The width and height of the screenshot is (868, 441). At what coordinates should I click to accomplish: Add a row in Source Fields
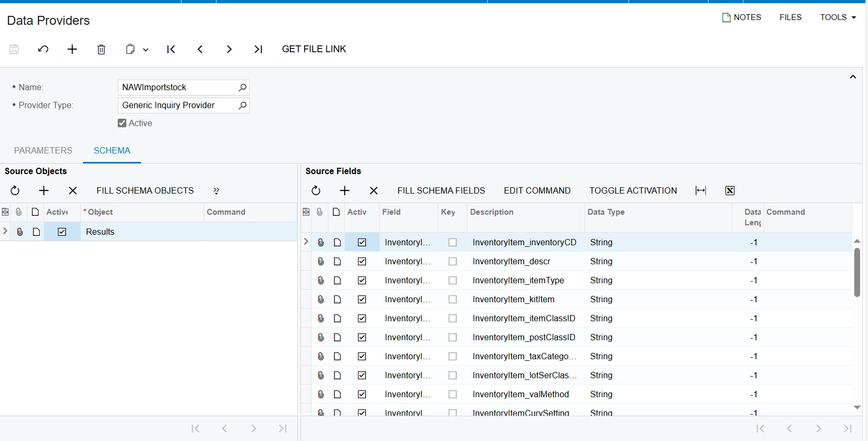click(x=345, y=190)
